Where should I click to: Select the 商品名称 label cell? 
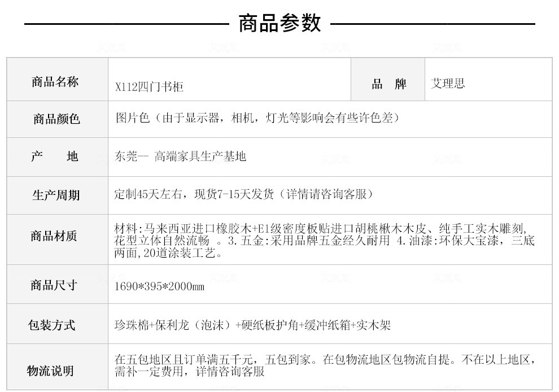coord(58,79)
